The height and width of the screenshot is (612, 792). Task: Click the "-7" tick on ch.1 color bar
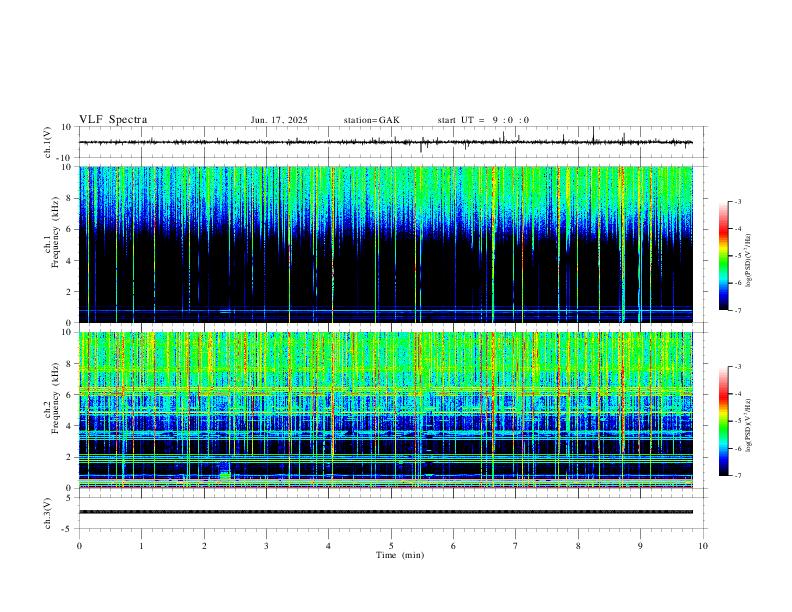737,310
